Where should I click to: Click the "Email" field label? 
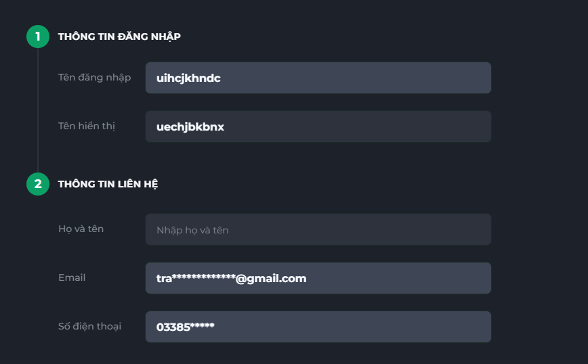coord(72,277)
